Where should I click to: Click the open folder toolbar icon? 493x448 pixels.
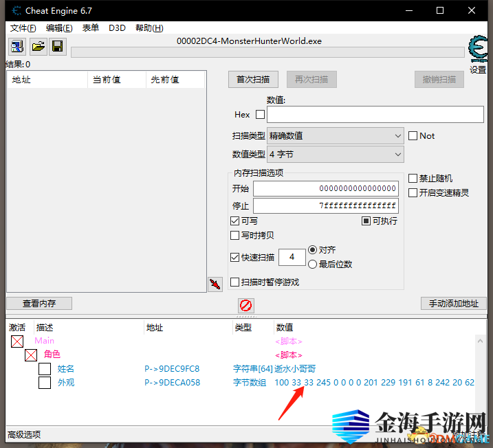tap(39, 47)
